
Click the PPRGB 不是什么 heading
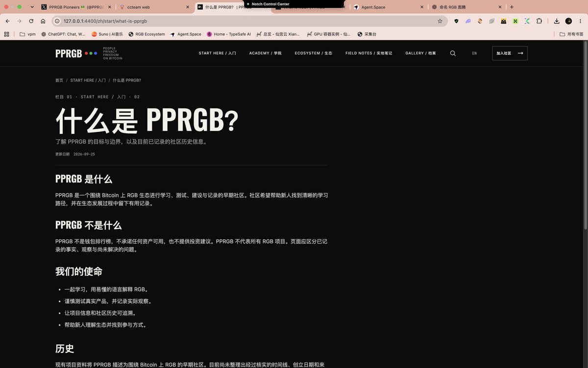[x=88, y=225]
